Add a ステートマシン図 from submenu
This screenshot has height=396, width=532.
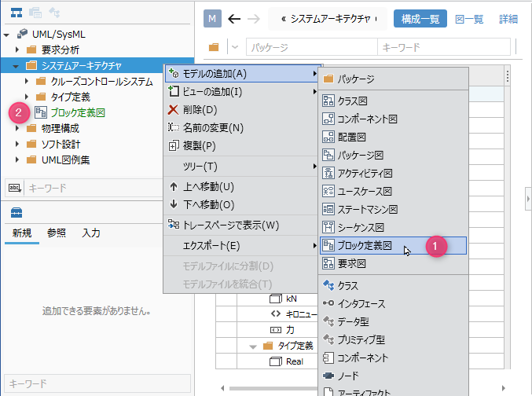[394, 209]
